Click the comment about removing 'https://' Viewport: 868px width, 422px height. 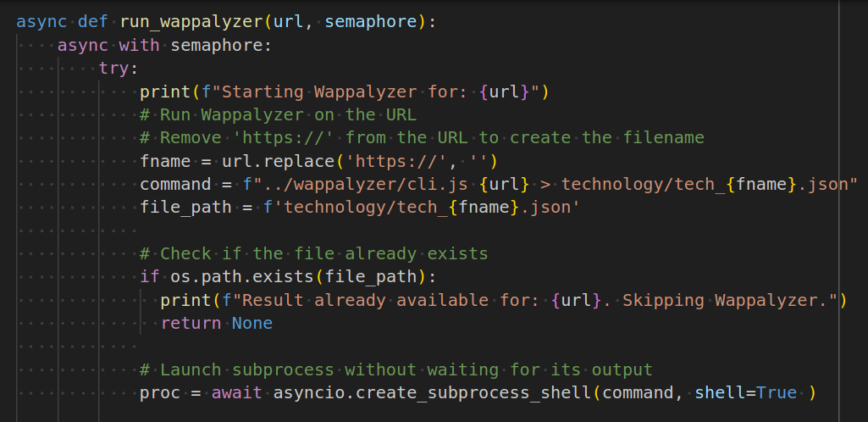422,138
